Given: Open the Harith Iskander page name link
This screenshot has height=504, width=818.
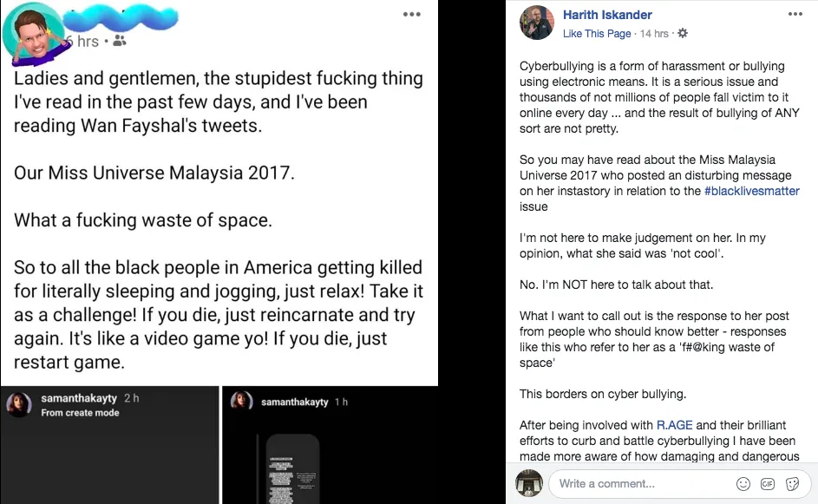Looking at the screenshot, I should (607, 15).
